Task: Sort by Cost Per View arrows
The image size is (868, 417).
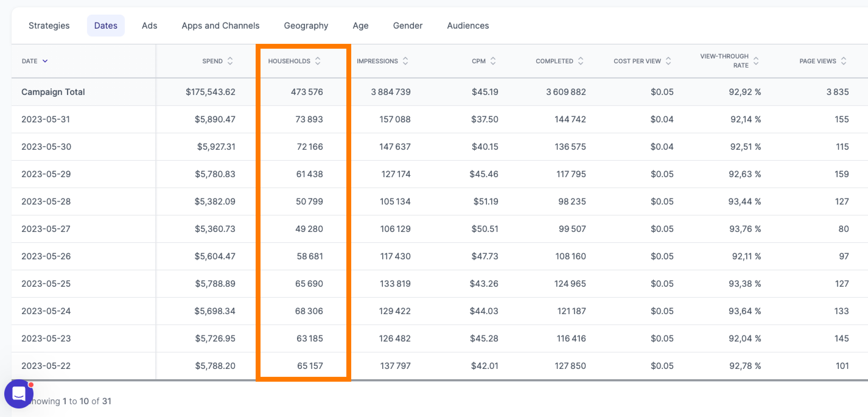Action: tap(668, 61)
